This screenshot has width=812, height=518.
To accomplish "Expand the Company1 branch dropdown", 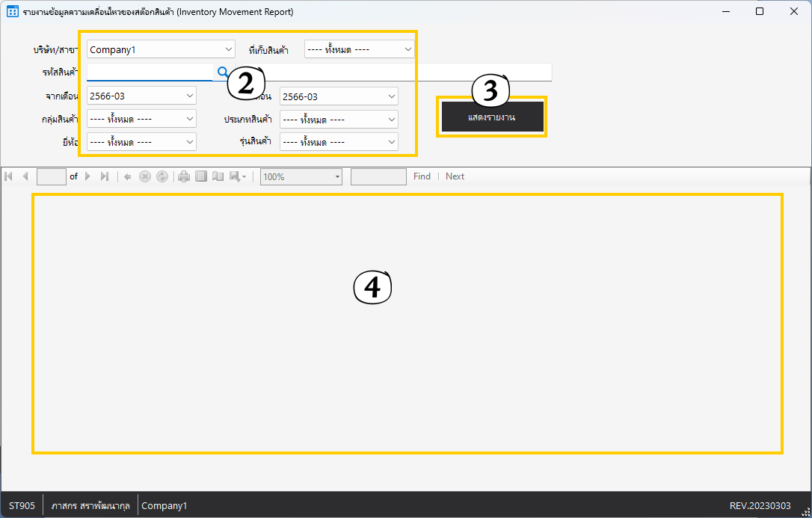I will click(x=229, y=49).
